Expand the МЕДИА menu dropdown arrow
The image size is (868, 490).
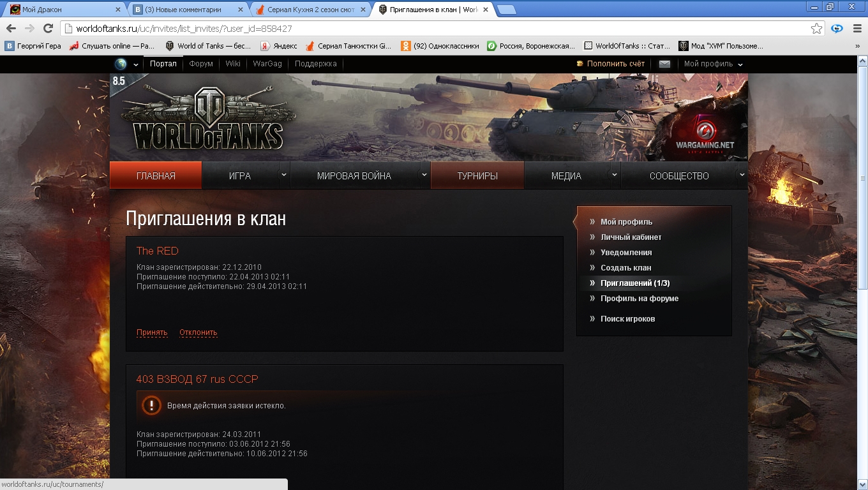point(615,174)
